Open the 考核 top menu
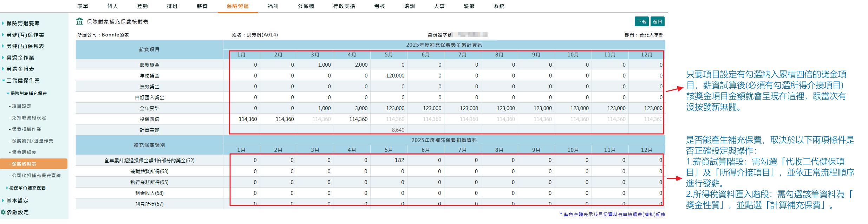 380,6
